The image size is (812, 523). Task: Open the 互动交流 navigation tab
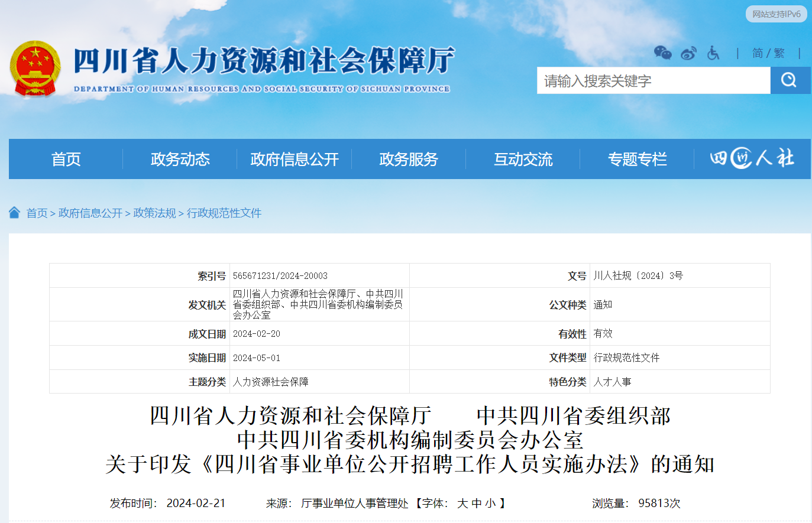(523, 159)
